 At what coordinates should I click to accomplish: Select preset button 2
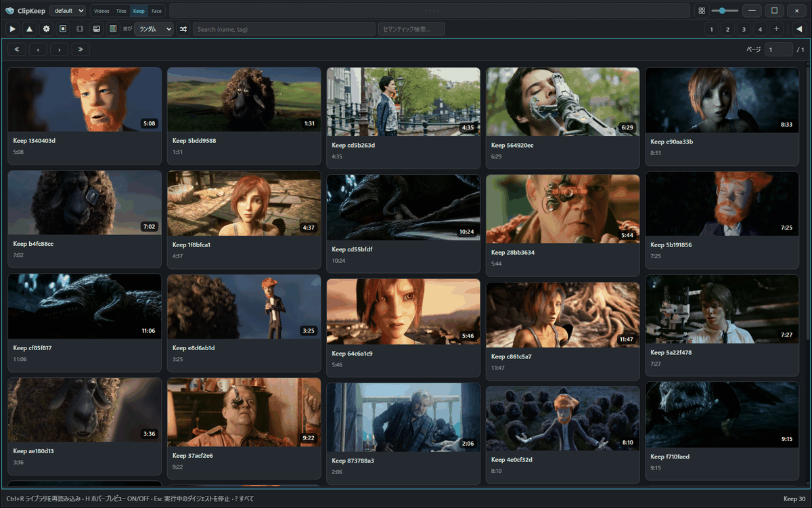[727, 29]
